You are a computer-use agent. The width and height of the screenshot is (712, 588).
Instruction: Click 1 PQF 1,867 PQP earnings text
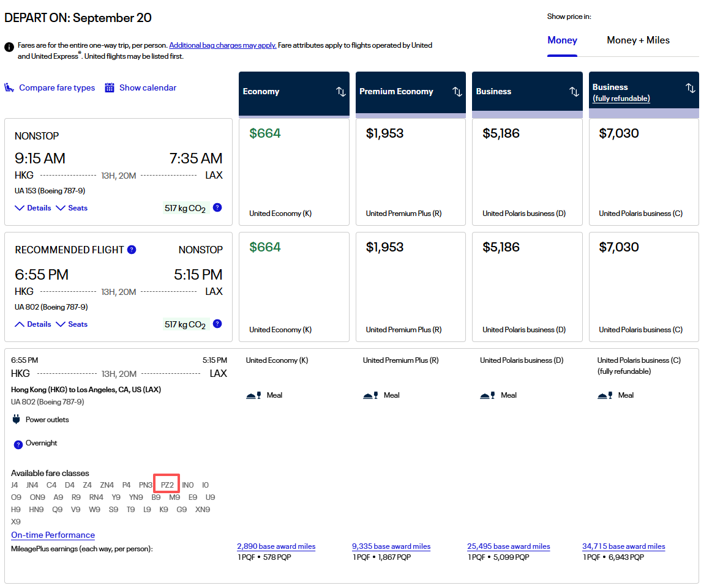tap(382, 557)
